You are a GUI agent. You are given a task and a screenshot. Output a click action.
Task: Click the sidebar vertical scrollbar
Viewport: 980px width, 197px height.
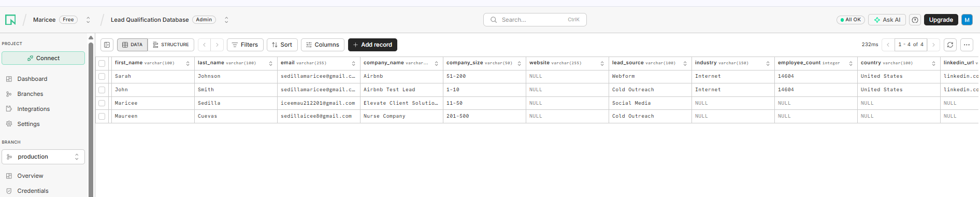[x=91, y=119]
